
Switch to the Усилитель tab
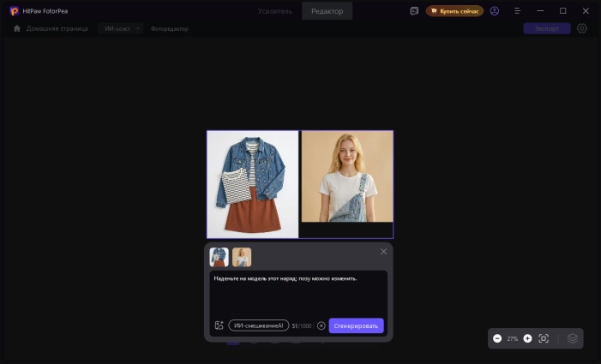pos(275,11)
